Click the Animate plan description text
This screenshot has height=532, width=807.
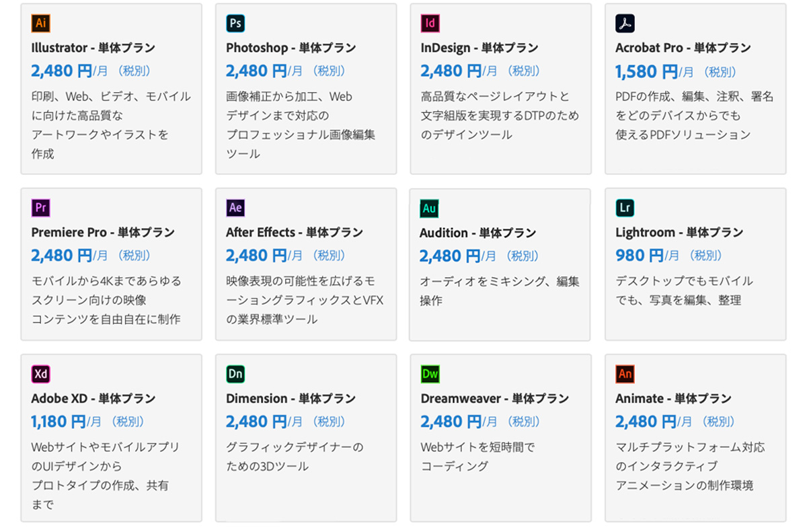[689, 466]
